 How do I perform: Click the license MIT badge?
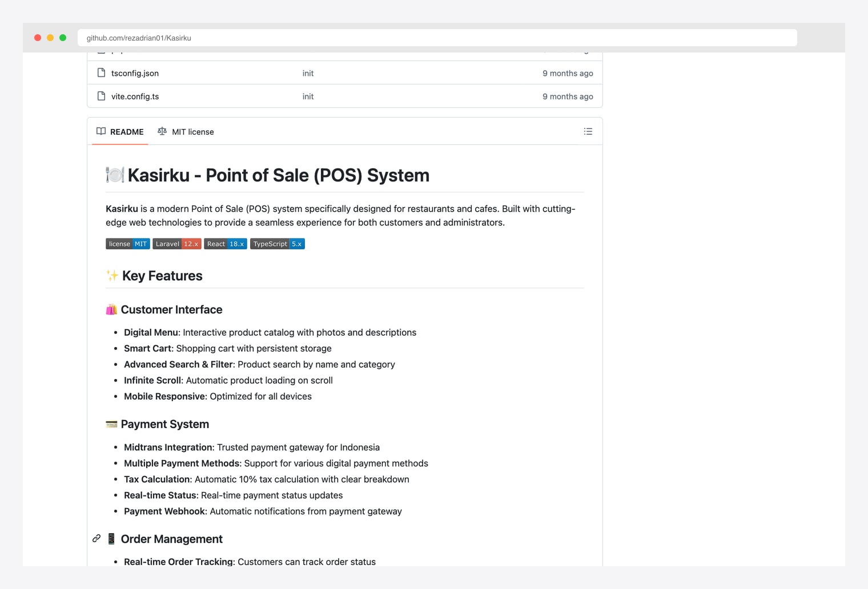click(x=128, y=244)
